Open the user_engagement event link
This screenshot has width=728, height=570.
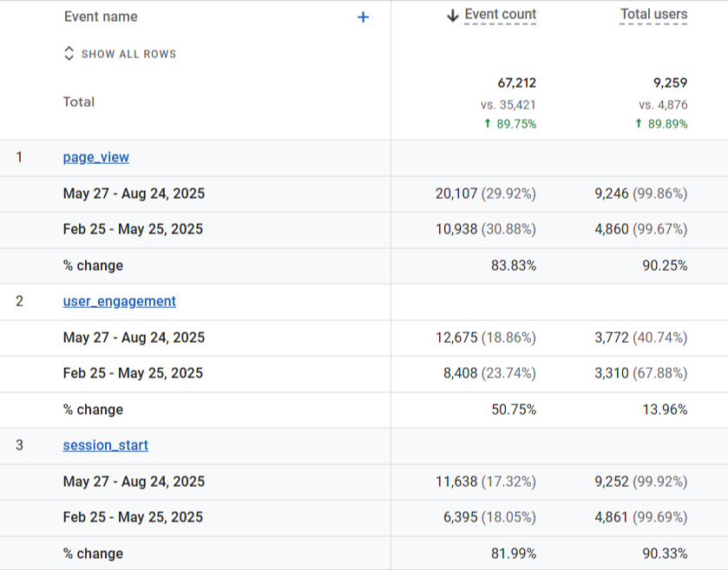coord(119,301)
